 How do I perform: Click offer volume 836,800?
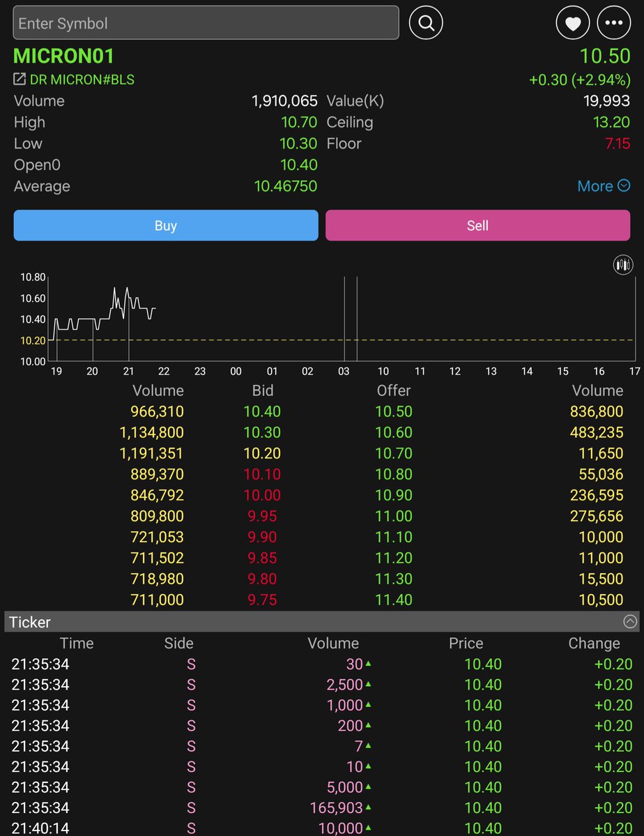[x=597, y=411]
